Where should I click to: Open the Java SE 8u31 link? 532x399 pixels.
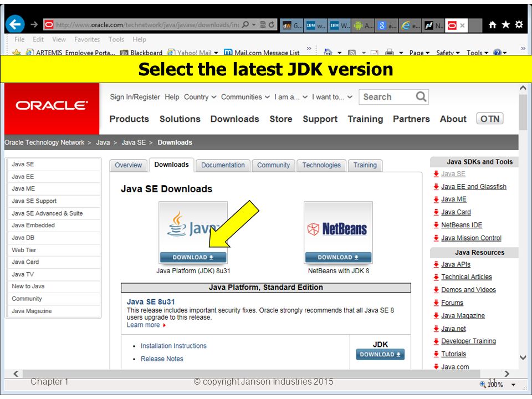[151, 302]
